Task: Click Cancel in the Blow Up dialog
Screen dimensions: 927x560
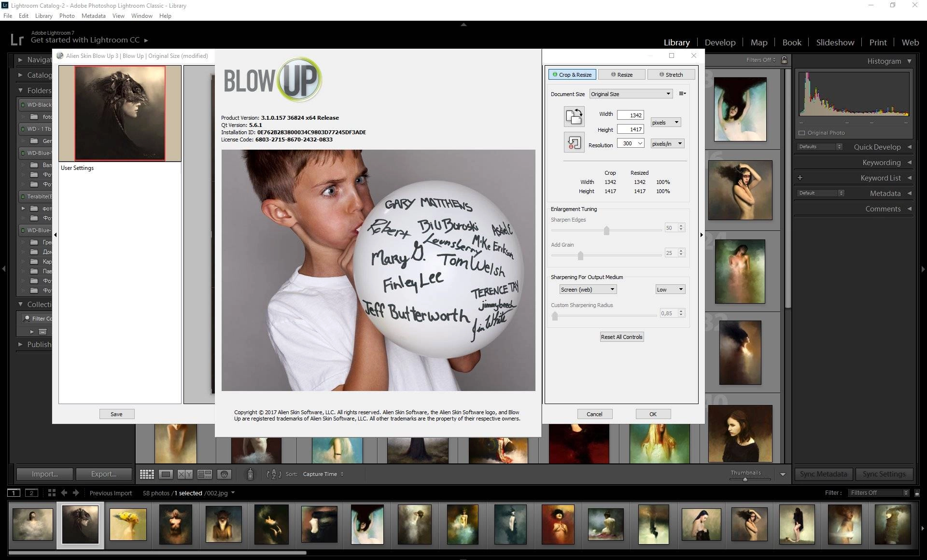Action: click(594, 414)
